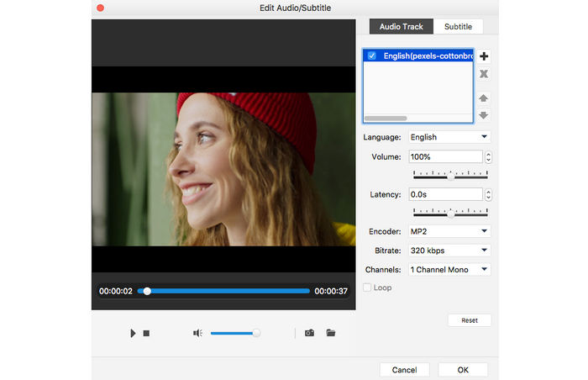588x380 pixels.
Task: Stop the video playback
Action: [x=146, y=334]
